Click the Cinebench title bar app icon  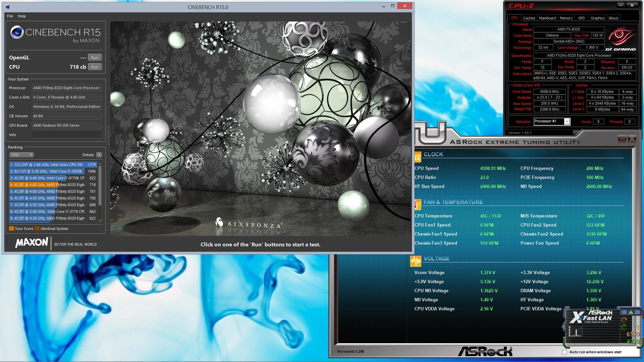click(x=8, y=7)
